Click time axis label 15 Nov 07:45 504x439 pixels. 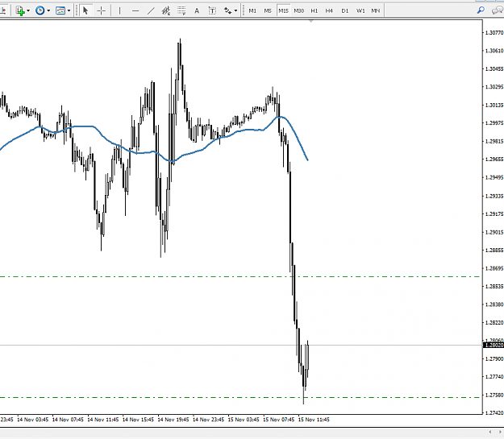pyautogui.click(x=279, y=420)
